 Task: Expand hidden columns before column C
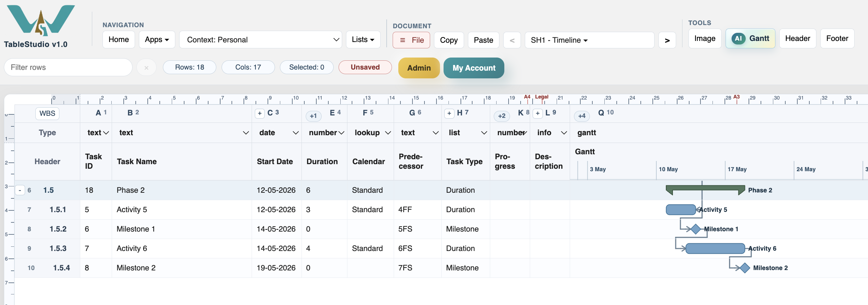(x=260, y=113)
